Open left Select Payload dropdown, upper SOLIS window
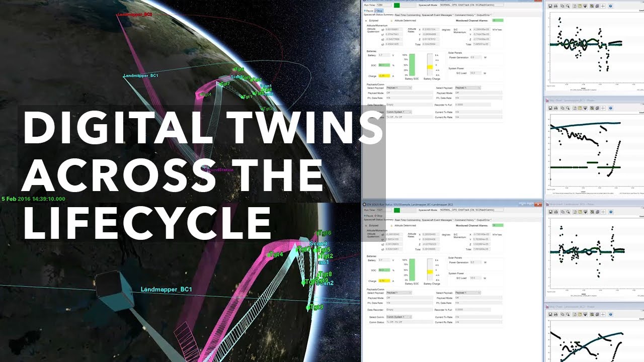This screenshot has width=644, height=362. (x=399, y=88)
